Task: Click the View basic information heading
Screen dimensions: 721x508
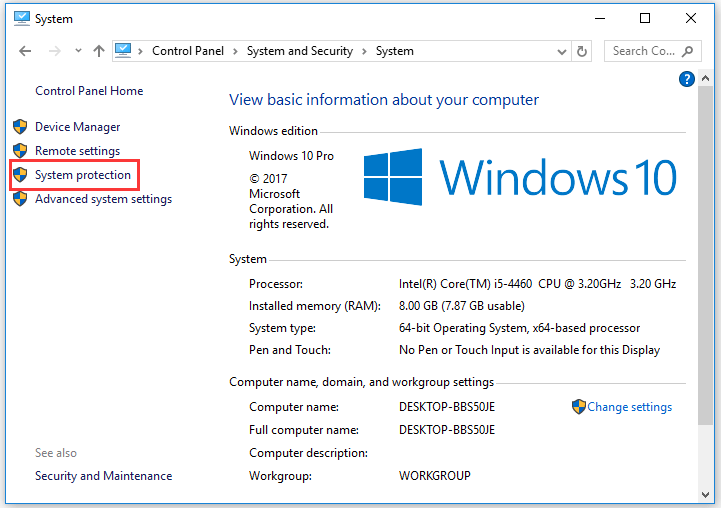Action: tap(384, 100)
